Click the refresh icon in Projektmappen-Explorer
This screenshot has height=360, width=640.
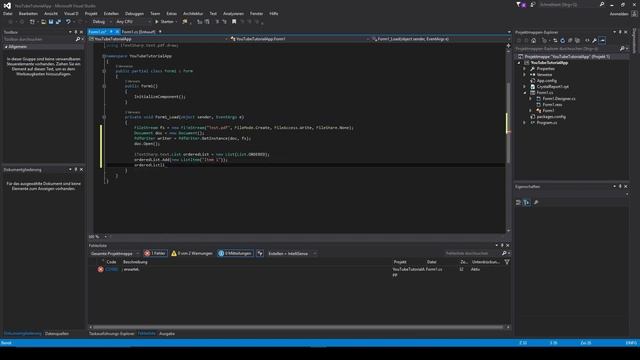tap(562, 40)
